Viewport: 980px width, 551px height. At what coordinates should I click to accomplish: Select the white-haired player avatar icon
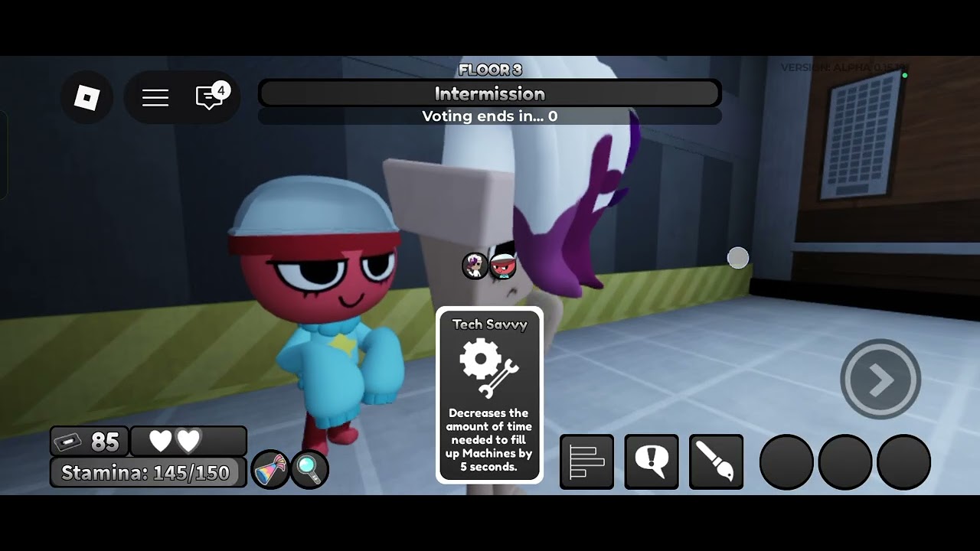click(x=475, y=266)
